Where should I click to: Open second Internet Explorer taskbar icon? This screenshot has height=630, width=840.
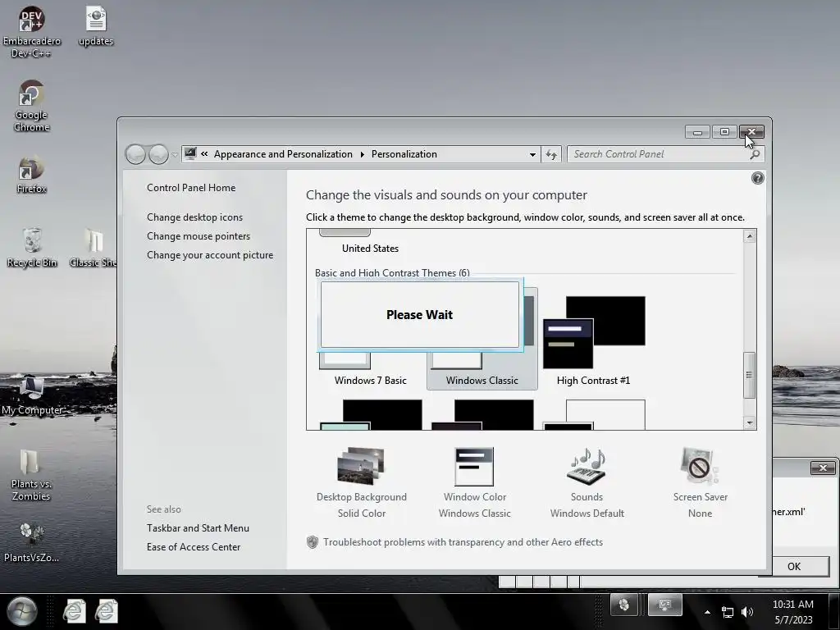107,611
